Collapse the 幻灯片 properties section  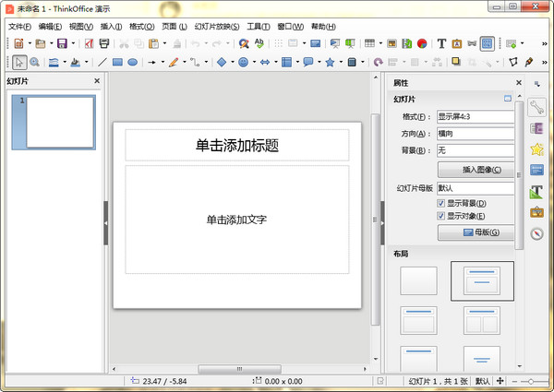pyautogui.click(x=507, y=99)
